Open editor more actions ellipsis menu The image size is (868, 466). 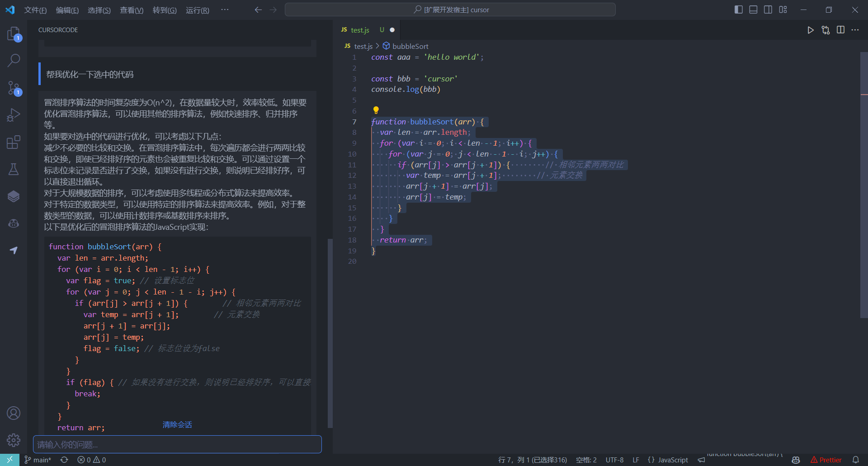(855, 30)
